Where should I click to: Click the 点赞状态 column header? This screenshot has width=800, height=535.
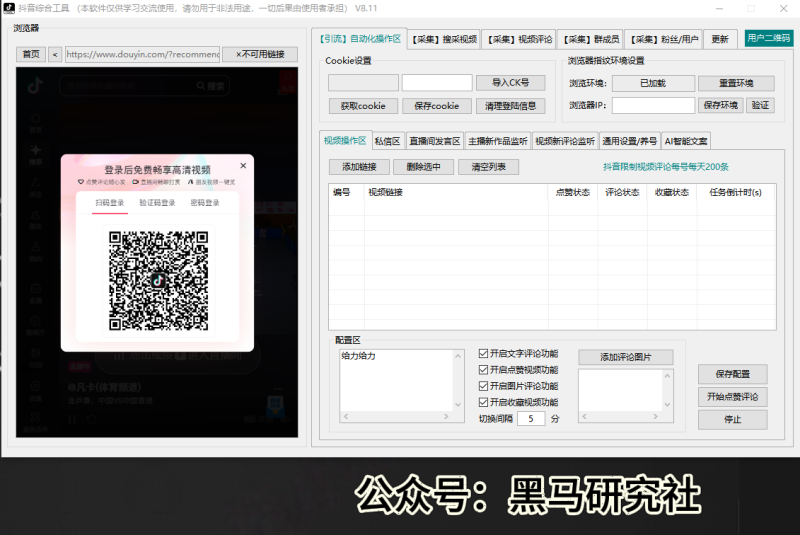click(572, 192)
